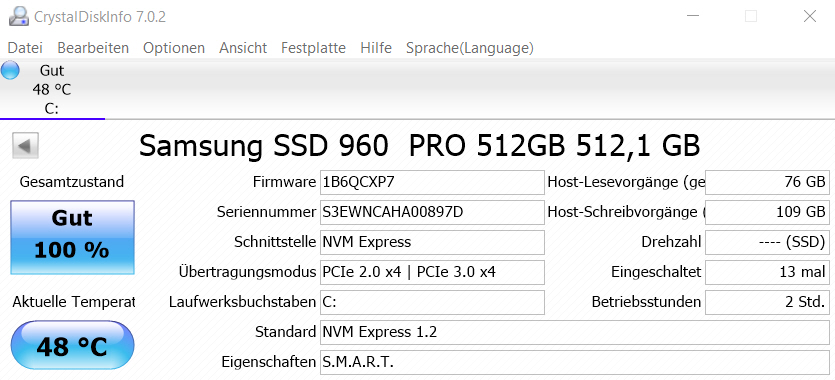Open the Bearbeiten menu
This screenshot has height=380, width=835.
pos(93,48)
